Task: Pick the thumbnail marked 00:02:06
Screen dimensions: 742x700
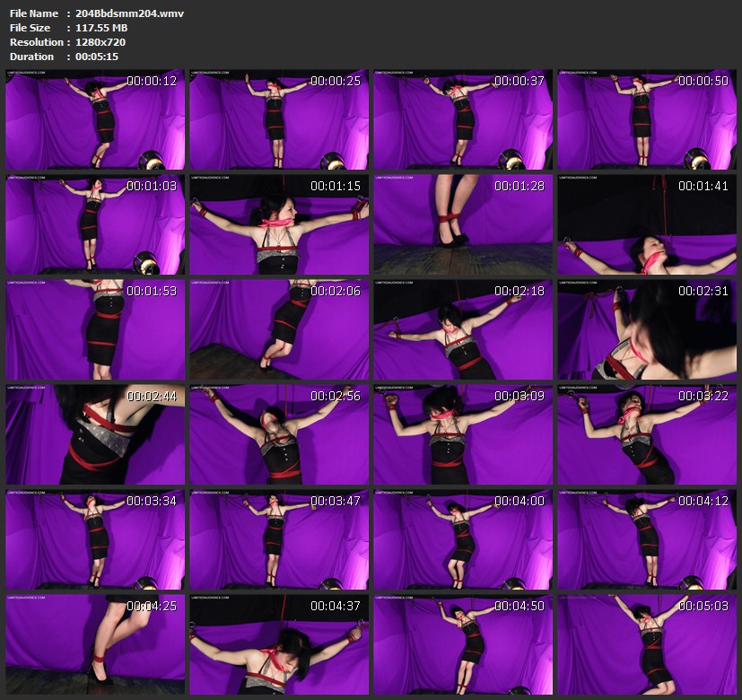Action: click(279, 330)
